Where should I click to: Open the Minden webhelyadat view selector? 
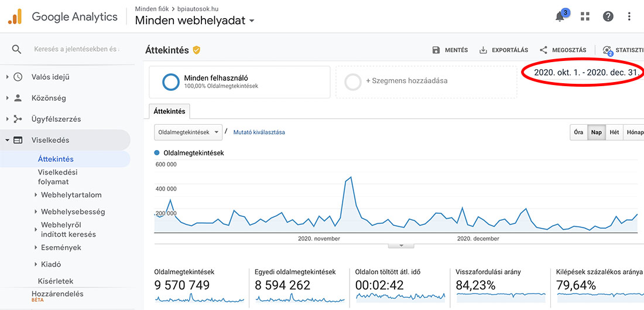click(195, 20)
